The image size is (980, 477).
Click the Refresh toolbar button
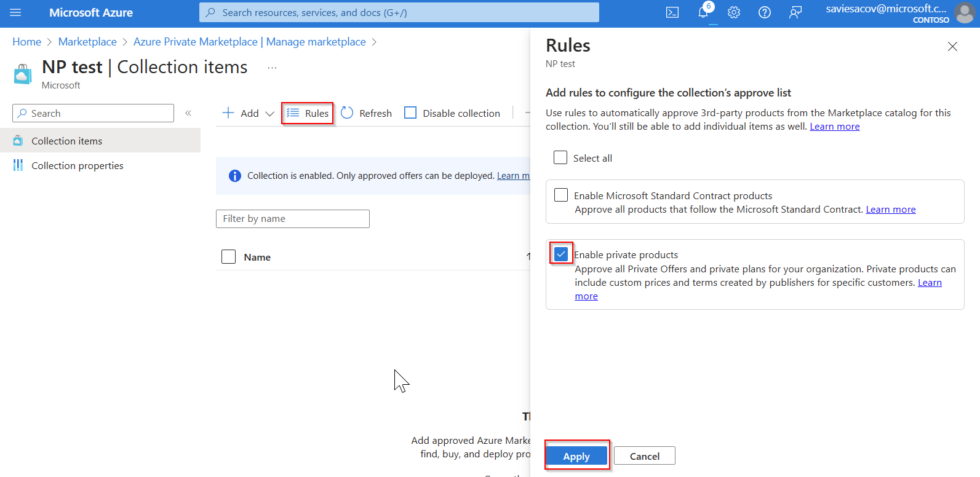[x=367, y=113]
